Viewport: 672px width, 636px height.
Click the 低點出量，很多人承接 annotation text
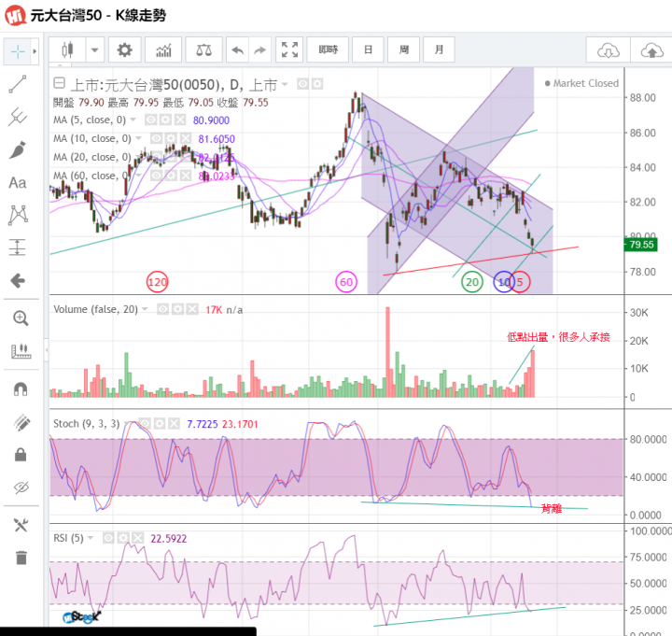pyautogui.click(x=558, y=337)
